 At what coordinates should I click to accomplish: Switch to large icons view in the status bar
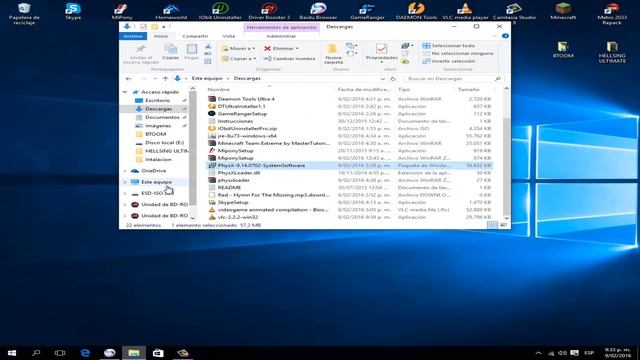tap(503, 225)
